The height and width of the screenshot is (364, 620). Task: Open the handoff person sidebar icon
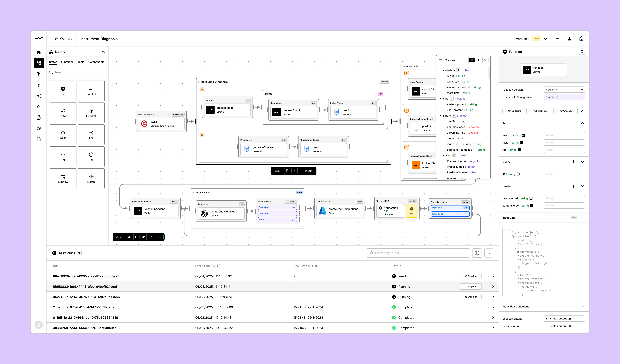click(x=39, y=74)
